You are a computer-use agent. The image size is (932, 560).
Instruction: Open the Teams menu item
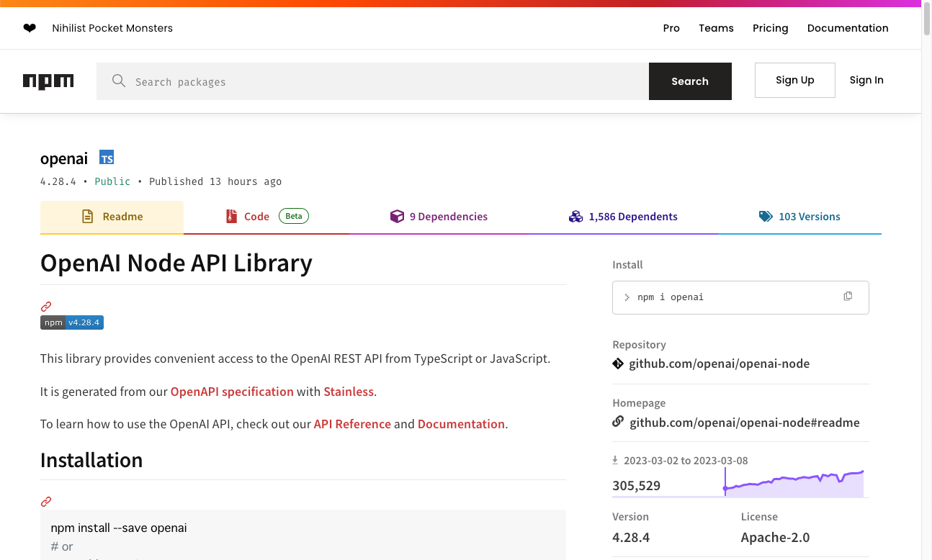(x=716, y=28)
